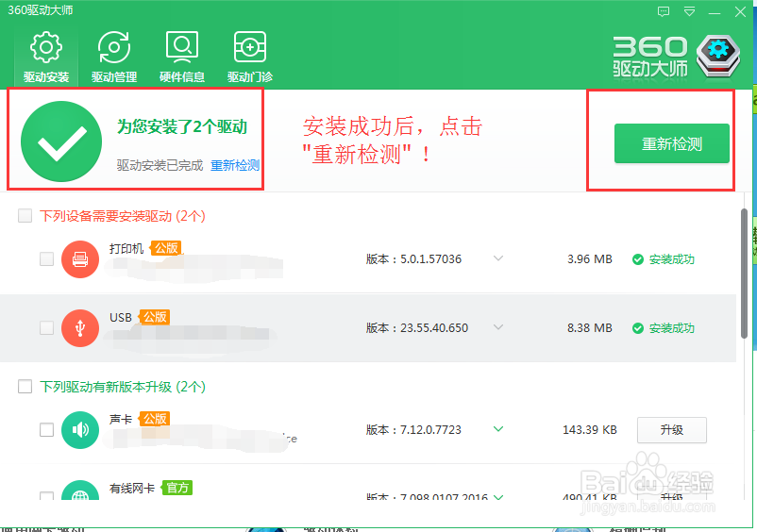Toggle the 下列驱动有新版本升级 group checkbox
The image size is (757, 532).
coord(25,387)
